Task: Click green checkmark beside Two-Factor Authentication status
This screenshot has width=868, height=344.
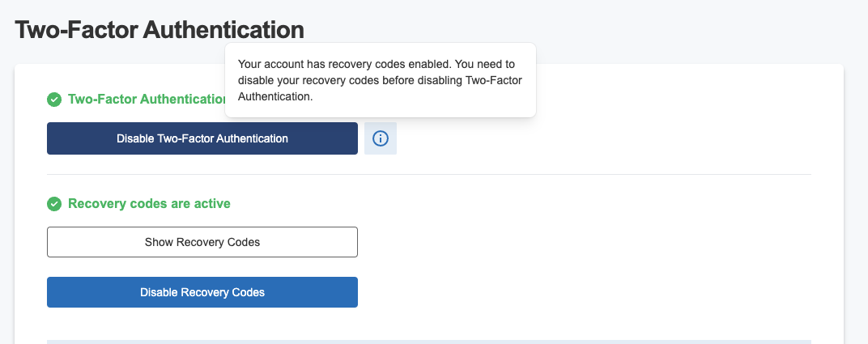Action: [54, 100]
